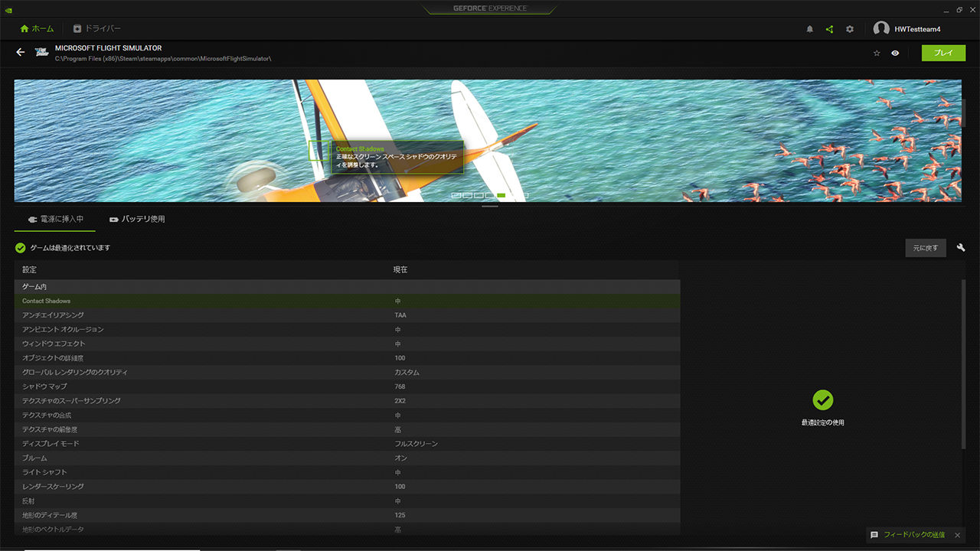This screenshot has height=551, width=980.
Task: Select the ディスプレイ モード row
Action: 347,444
